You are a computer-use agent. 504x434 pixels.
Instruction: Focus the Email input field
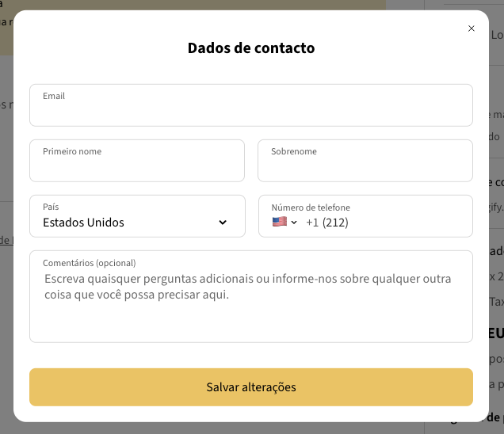[x=250, y=112]
